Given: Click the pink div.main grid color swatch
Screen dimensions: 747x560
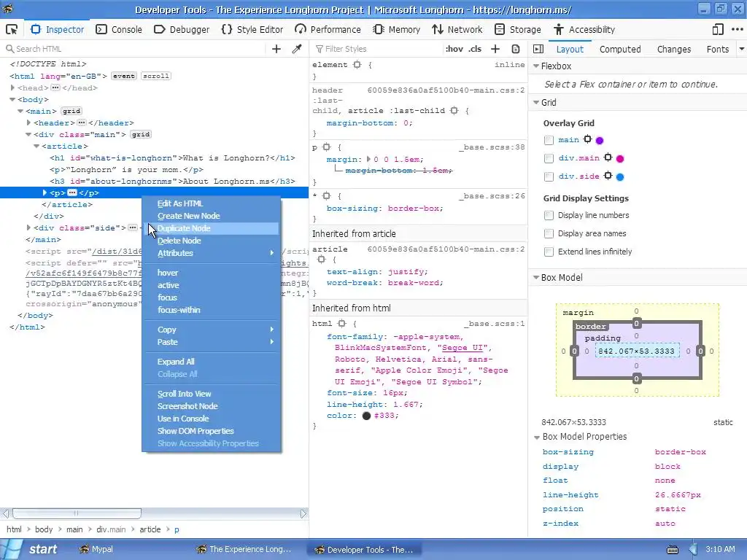Looking at the screenshot, I should tap(620, 158).
